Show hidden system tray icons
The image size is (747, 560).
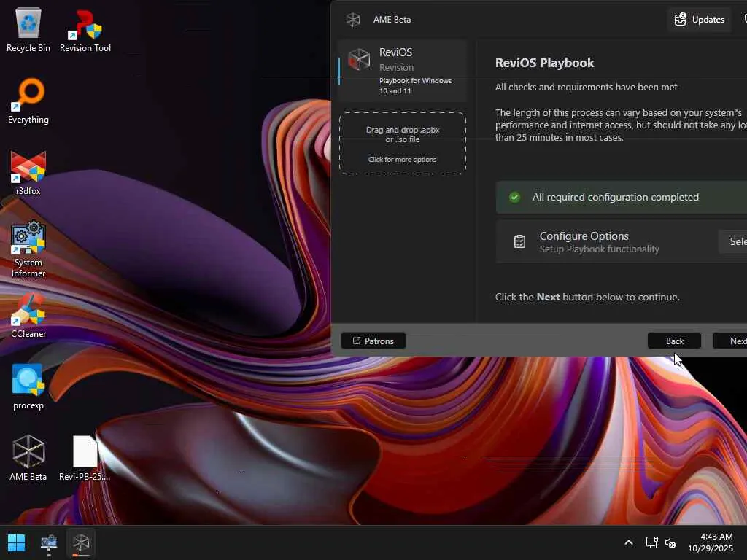(629, 542)
